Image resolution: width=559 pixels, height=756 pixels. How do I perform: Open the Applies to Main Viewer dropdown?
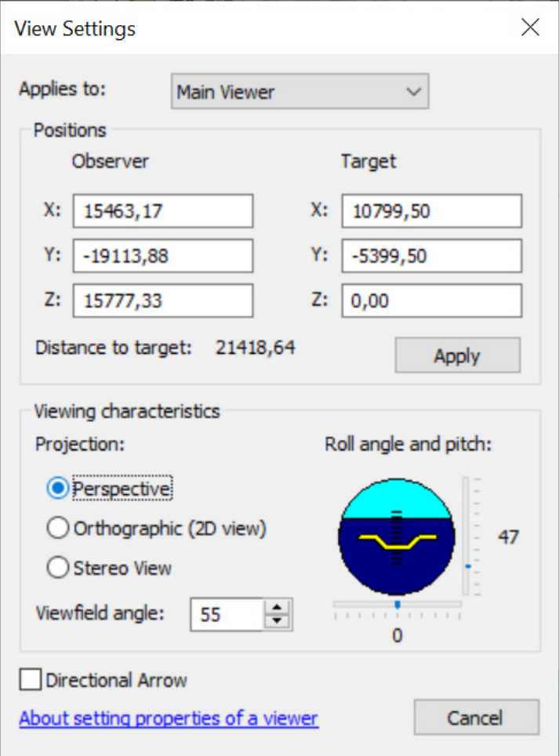tap(299, 91)
